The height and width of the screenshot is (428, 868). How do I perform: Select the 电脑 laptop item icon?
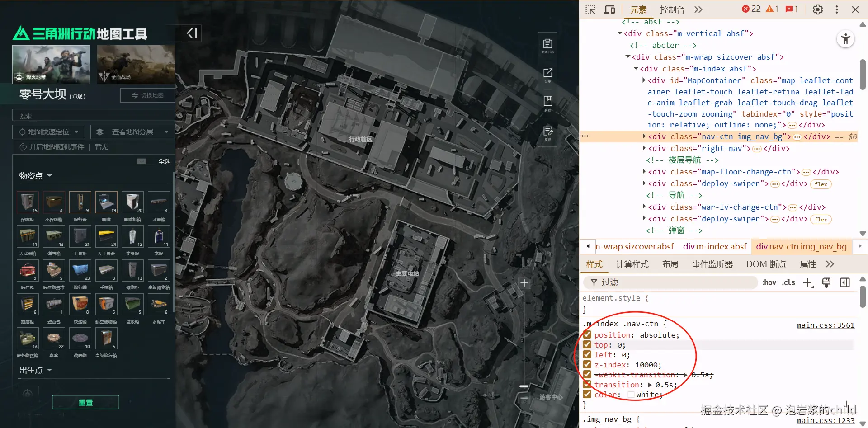point(106,202)
